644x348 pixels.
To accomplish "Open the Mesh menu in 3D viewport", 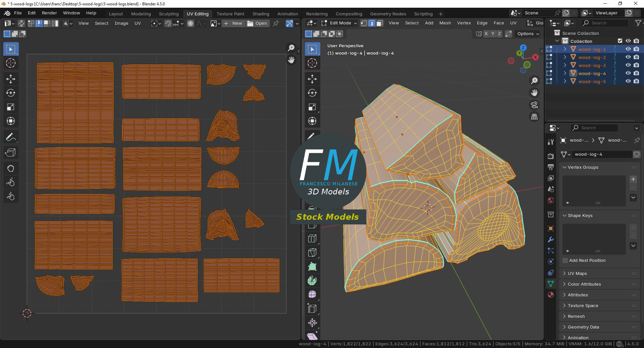I will [445, 23].
